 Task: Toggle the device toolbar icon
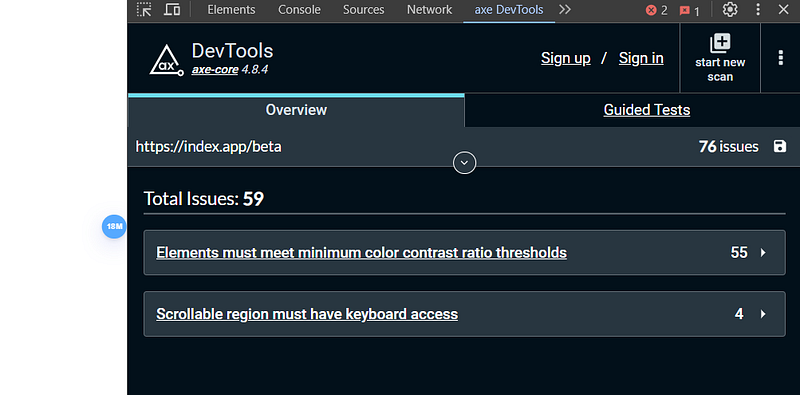(x=172, y=10)
